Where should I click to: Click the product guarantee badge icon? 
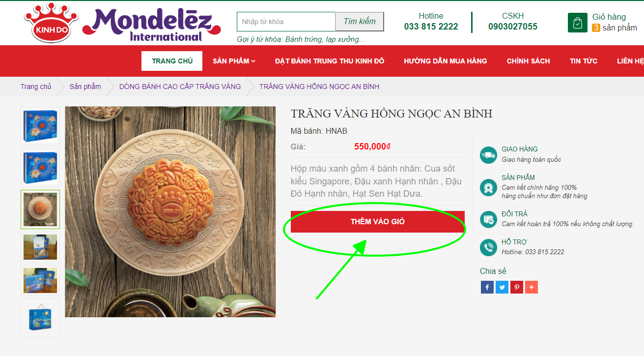tap(488, 187)
